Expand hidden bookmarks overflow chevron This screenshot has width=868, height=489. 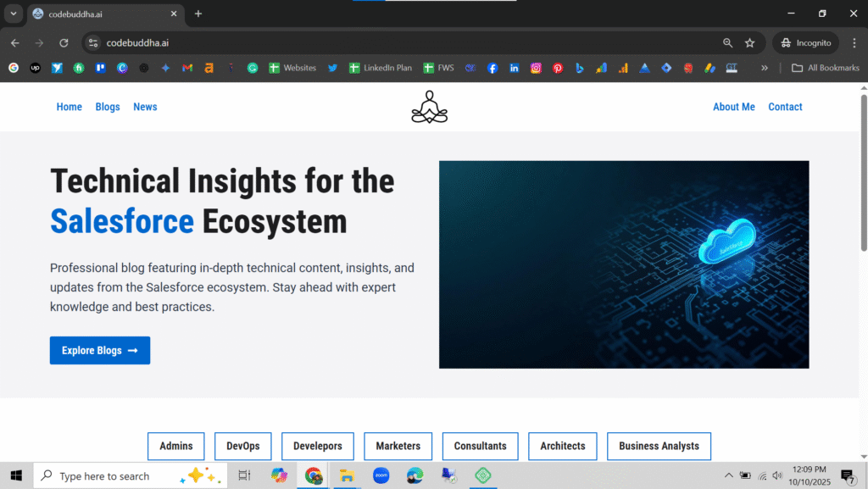click(x=765, y=68)
